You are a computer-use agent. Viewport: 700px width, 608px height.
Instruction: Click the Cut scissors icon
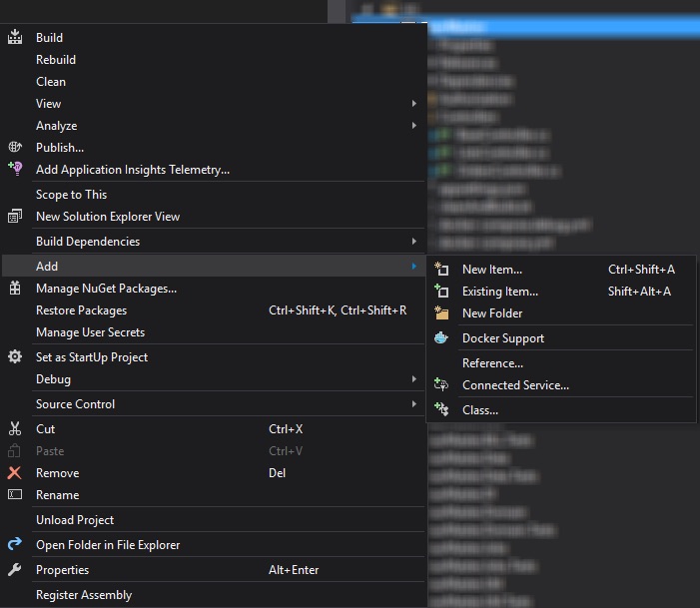coord(15,428)
